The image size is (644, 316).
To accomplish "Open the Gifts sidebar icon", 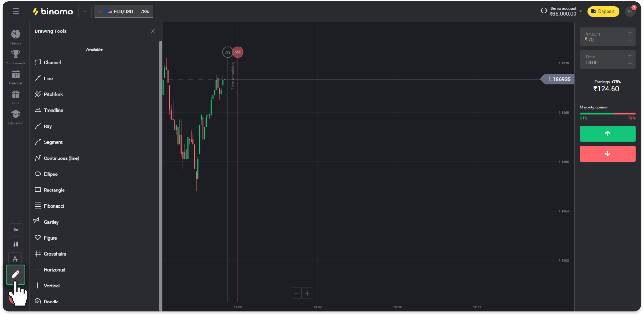I will (x=16, y=96).
